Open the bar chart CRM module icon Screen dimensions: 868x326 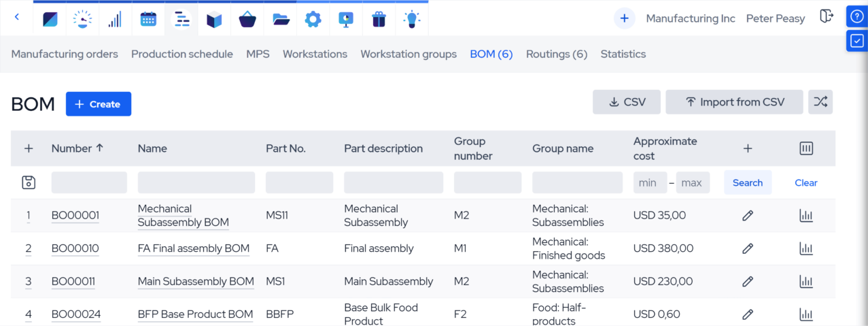point(116,19)
